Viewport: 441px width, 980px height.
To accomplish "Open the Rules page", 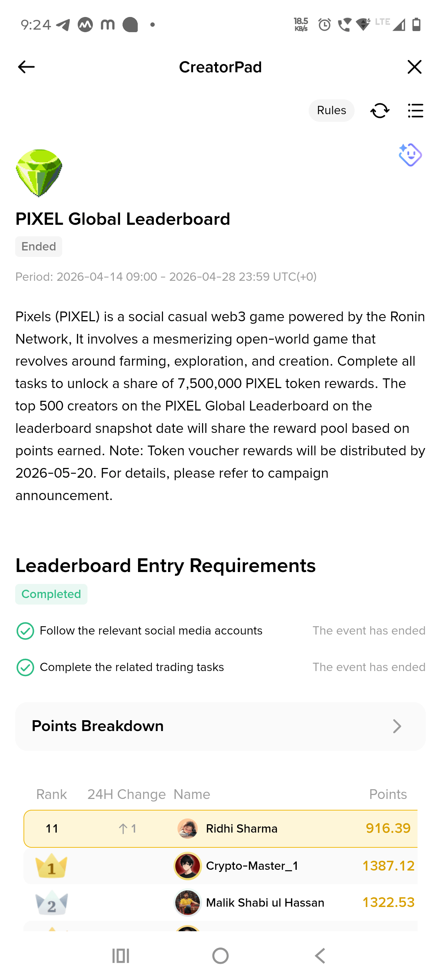I will 331,110.
